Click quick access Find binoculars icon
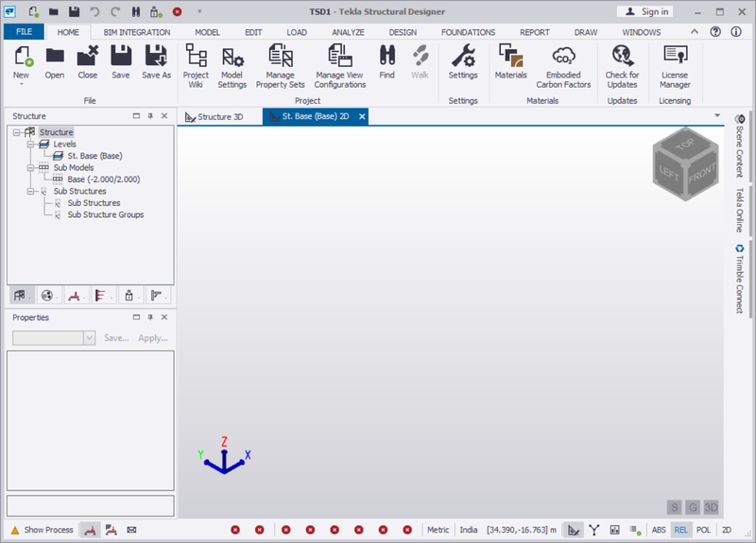Screen dimensions: 756x543 [x=136, y=11]
